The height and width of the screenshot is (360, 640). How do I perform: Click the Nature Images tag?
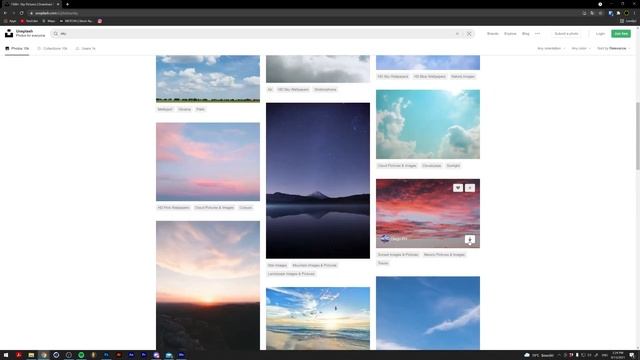point(463,77)
